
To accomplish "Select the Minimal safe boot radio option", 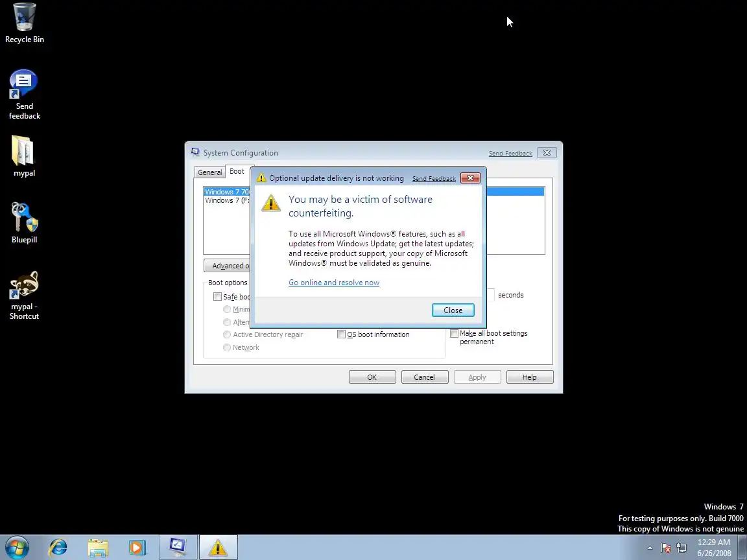I will [x=227, y=310].
